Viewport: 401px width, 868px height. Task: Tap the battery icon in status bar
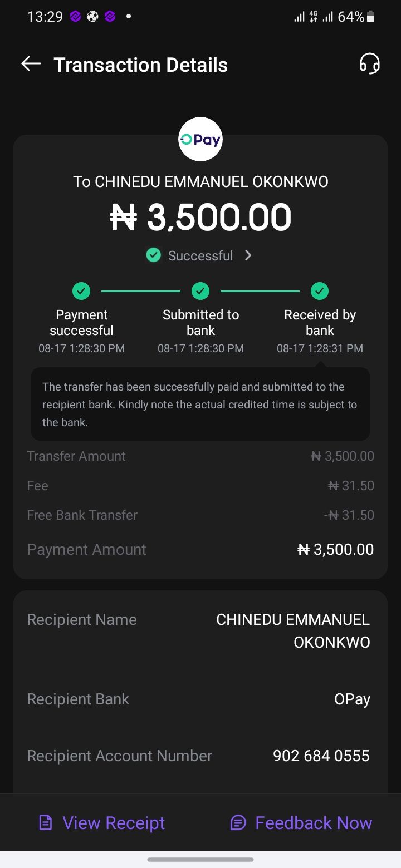click(371, 17)
